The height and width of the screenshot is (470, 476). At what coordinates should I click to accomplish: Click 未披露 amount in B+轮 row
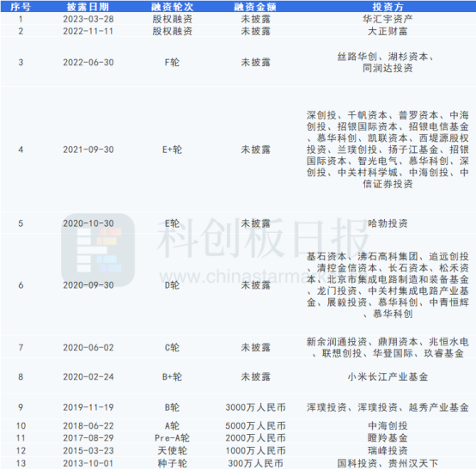(255, 377)
